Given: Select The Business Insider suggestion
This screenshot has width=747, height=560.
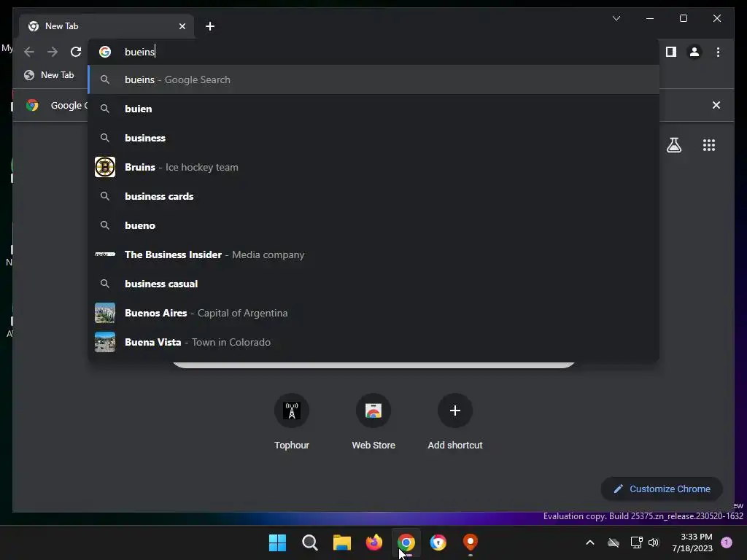Looking at the screenshot, I should (373, 254).
